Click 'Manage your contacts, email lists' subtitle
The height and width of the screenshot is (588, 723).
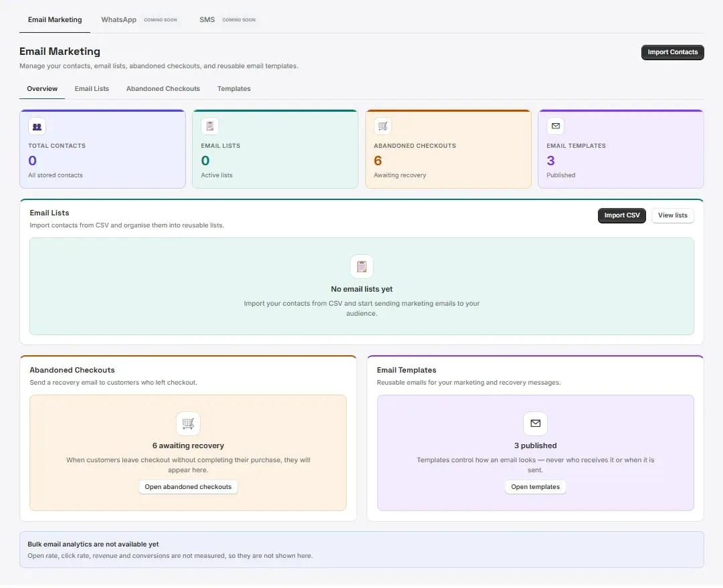pyautogui.click(x=159, y=66)
